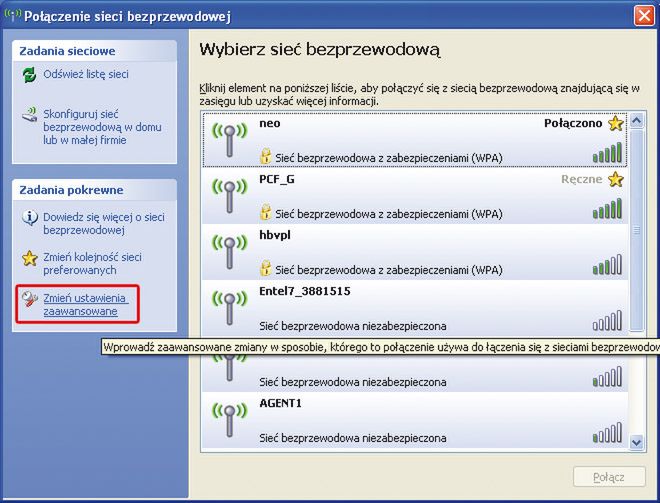Click the Połączono status text

tap(573, 123)
